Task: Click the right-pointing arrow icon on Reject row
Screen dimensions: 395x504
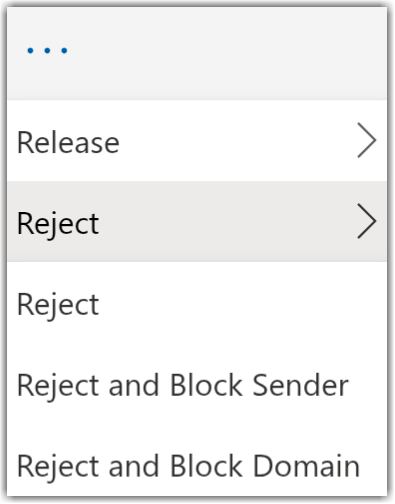Action: [x=367, y=221]
